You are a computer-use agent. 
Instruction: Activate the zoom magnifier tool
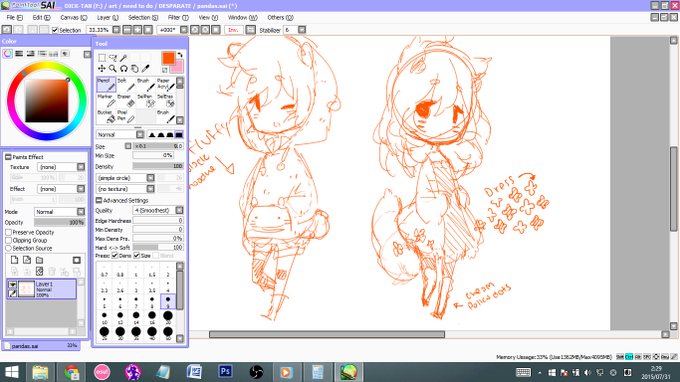[x=113, y=69]
